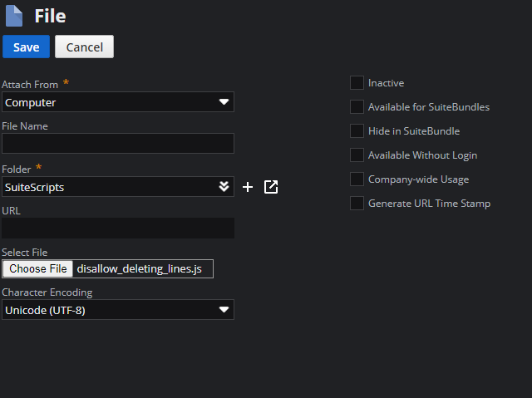Toggle the Inactive checkbox
The width and height of the screenshot is (532, 398).
[x=357, y=83]
